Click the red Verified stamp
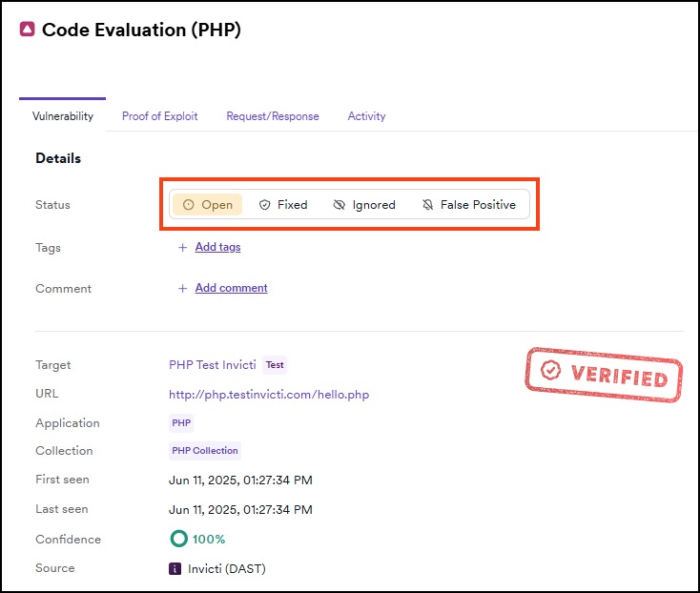Viewport: 700px width, 593px height. pyautogui.click(x=604, y=374)
